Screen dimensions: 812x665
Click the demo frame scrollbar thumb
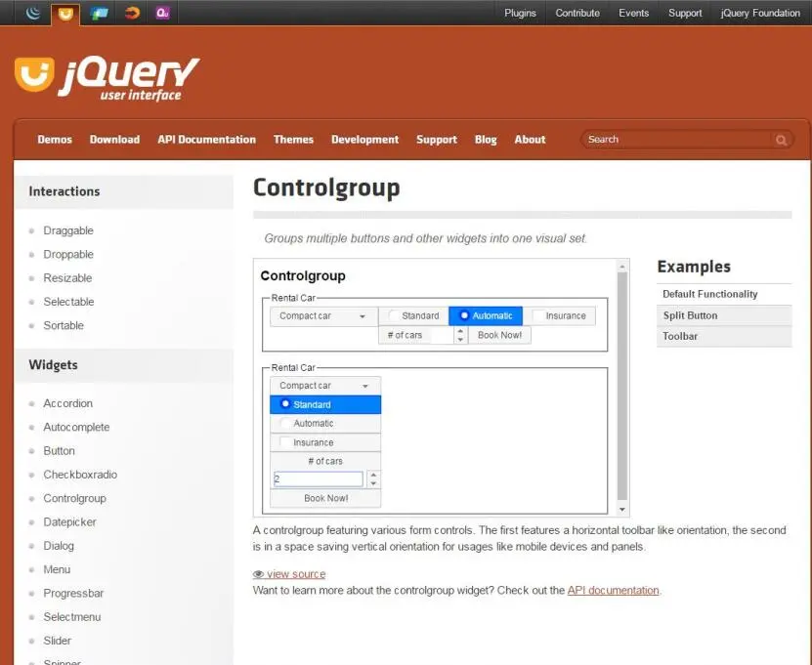click(x=621, y=386)
